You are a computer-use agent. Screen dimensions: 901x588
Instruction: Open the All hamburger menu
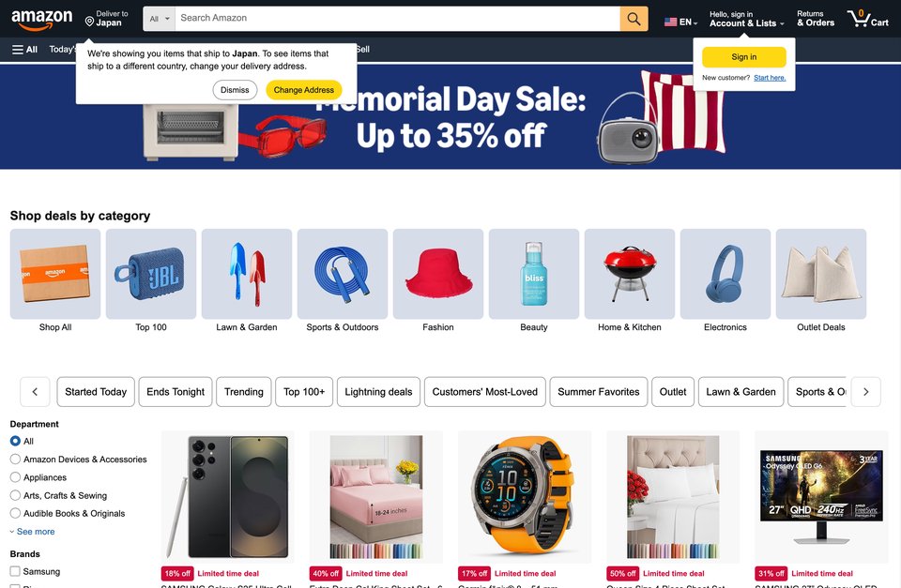point(24,50)
